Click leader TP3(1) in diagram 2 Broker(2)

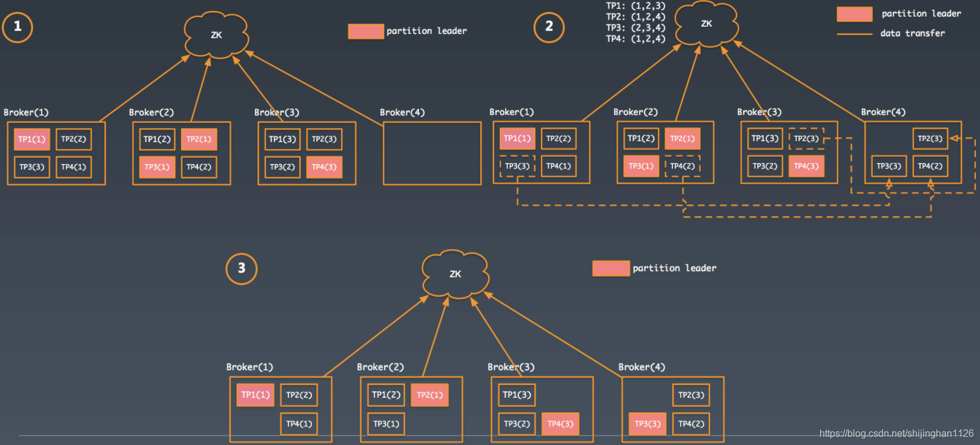[x=641, y=166]
